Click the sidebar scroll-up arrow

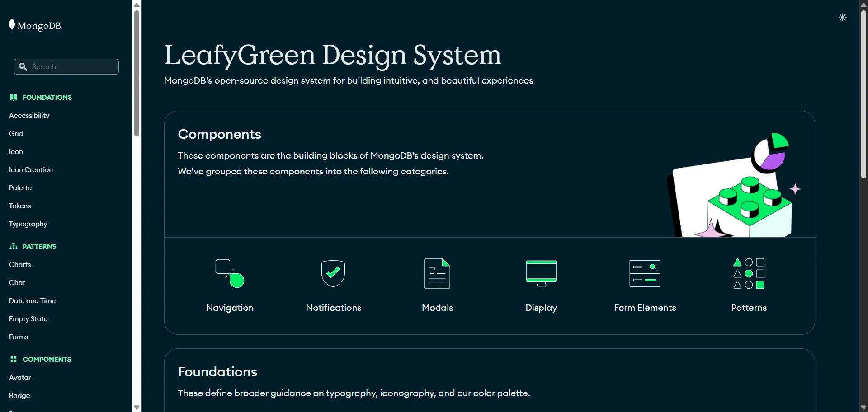click(x=137, y=5)
